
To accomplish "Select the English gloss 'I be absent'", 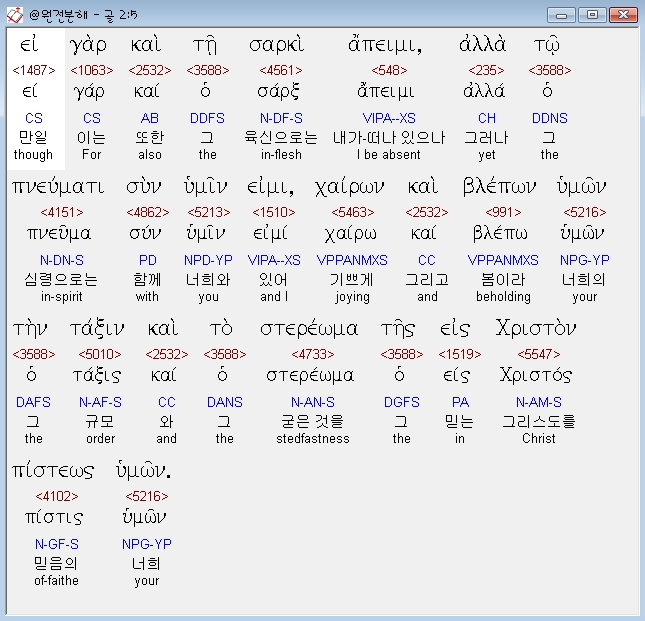I will pos(389,155).
